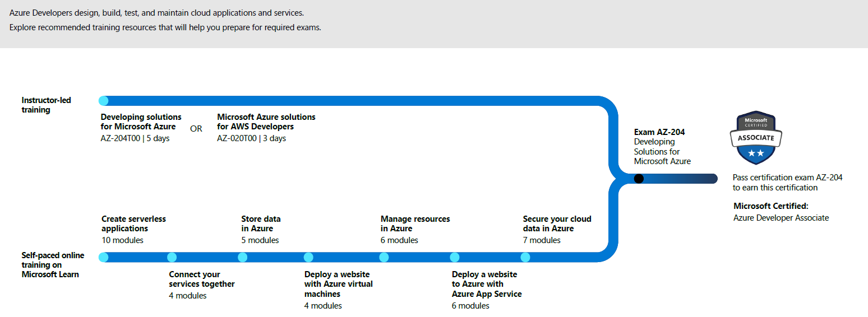Click the Instructor-led training label
Viewport: 868px width, 317px height.
coord(47,105)
